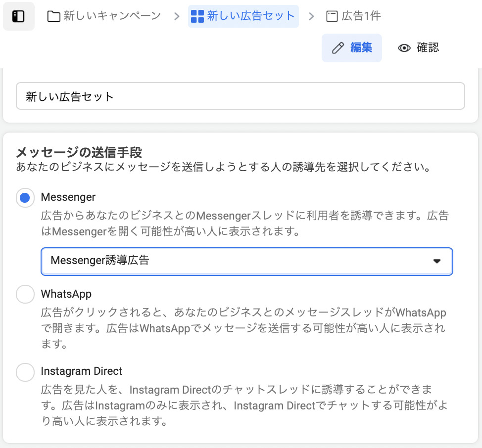
Task: Click the folder icon beside 新しいキャンペーン
Action: pyautogui.click(x=54, y=16)
